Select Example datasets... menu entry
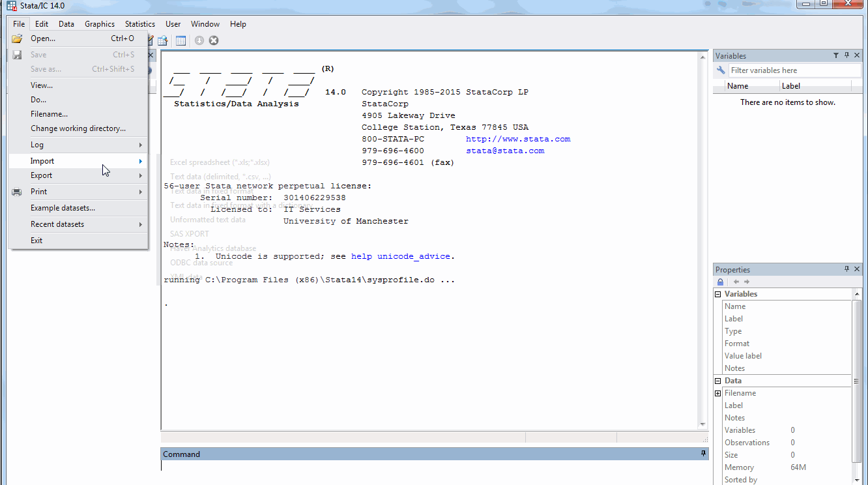The width and height of the screenshot is (868, 485). 78,208
